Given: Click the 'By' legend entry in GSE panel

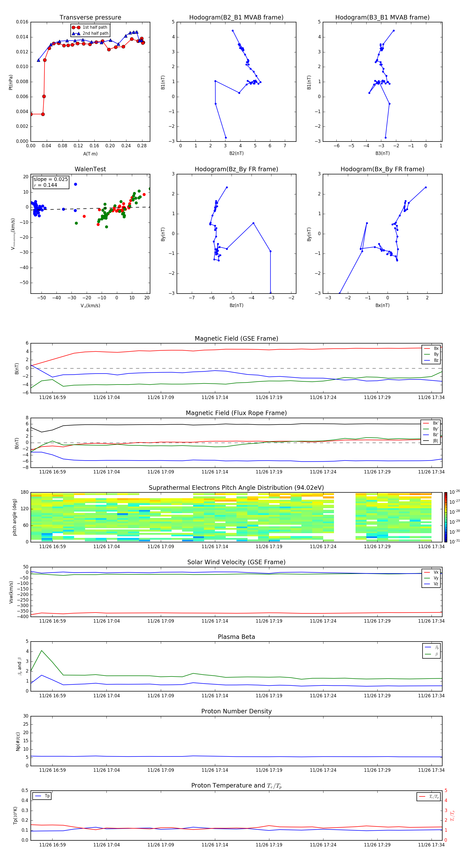Looking at the screenshot, I should (x=431, y=355).
